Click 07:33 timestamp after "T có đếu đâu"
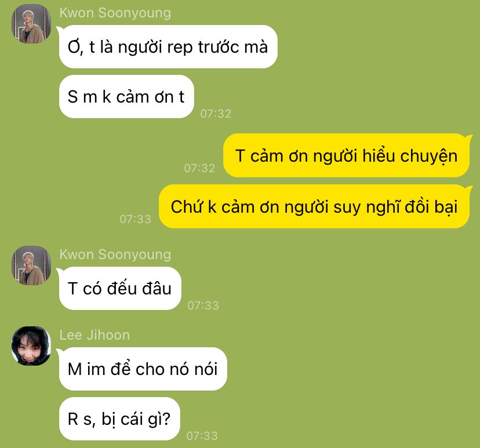 click(203, 305)
